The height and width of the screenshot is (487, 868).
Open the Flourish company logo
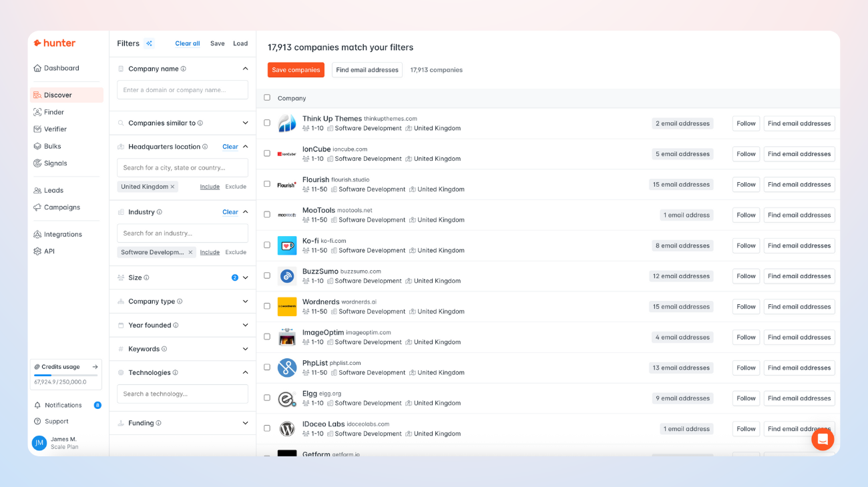coord(287,185)
